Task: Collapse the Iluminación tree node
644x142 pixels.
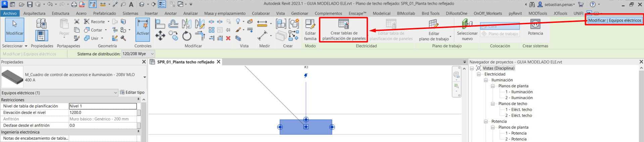Action: tap(486, 80)
